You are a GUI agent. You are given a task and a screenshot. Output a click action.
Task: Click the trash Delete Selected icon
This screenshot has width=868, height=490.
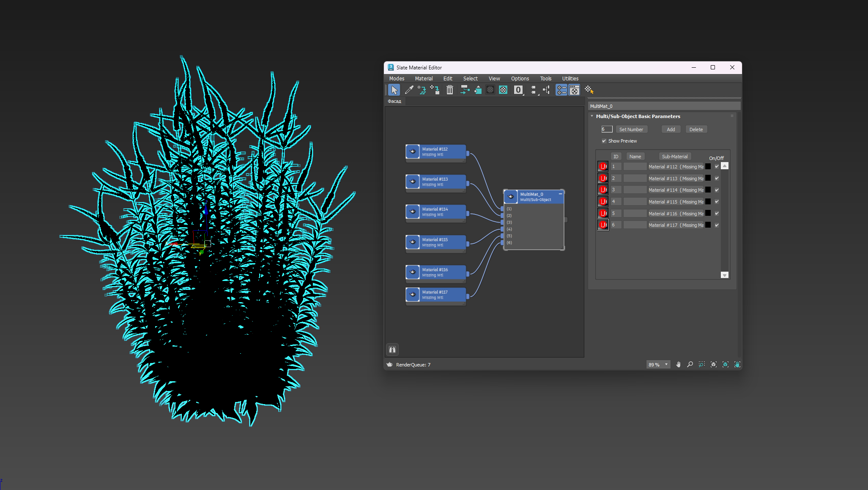450,90
